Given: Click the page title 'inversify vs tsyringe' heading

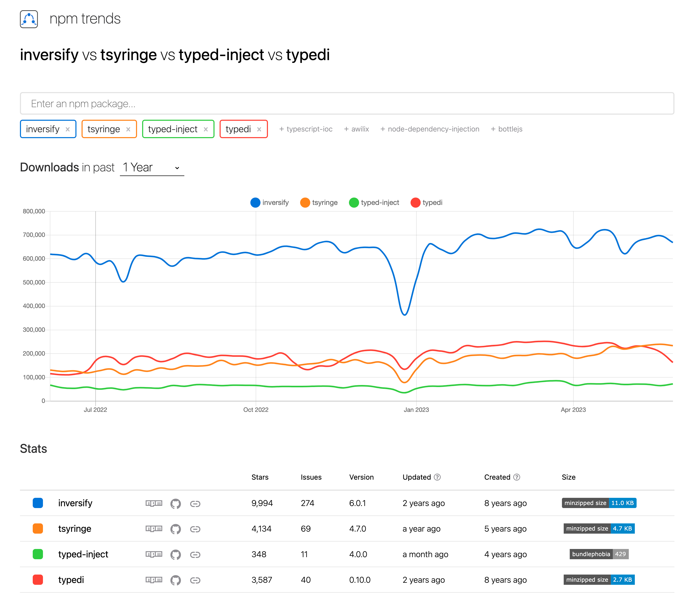Looking at the screenshot, I should coord(175,55).
